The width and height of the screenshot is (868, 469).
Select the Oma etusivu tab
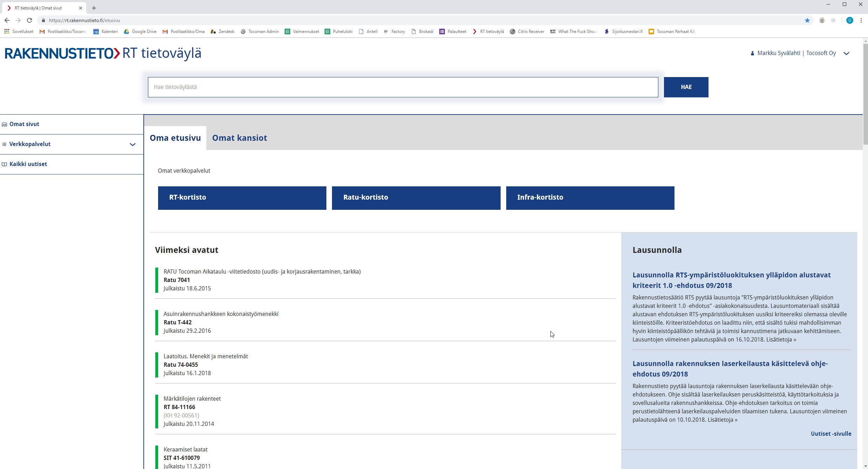pyautogui.click(x=175, y=138)
